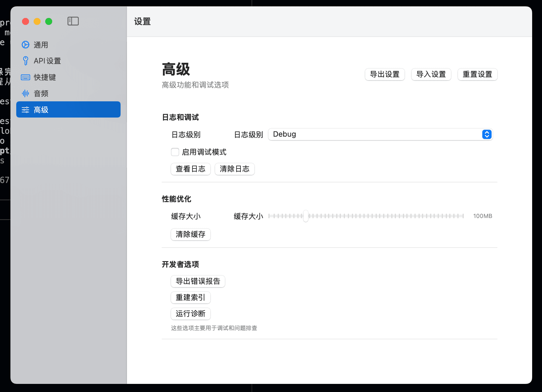This screenshot has width=542, height=392.
Task: Click the 100MB cache size value
Action: (x=483, y=216)
